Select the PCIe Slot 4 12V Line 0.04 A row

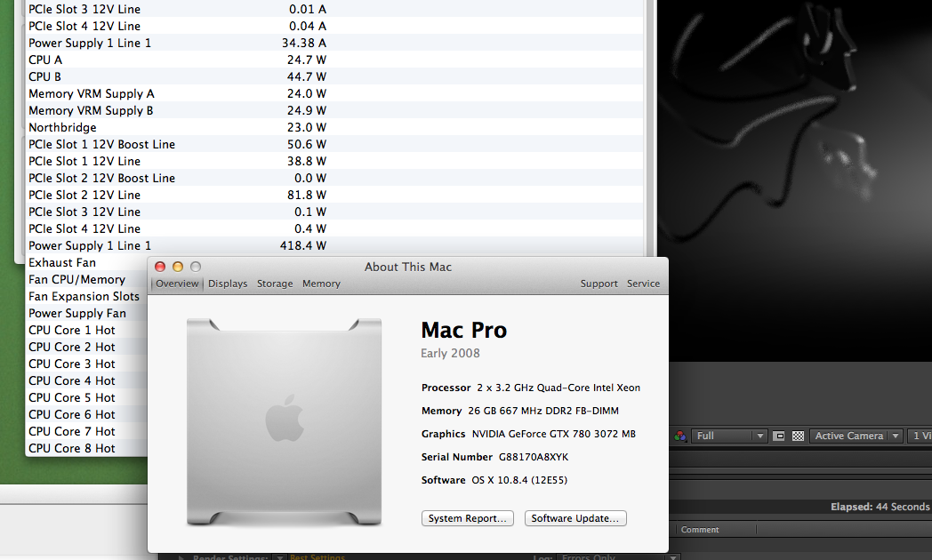[x=335, y=26]
